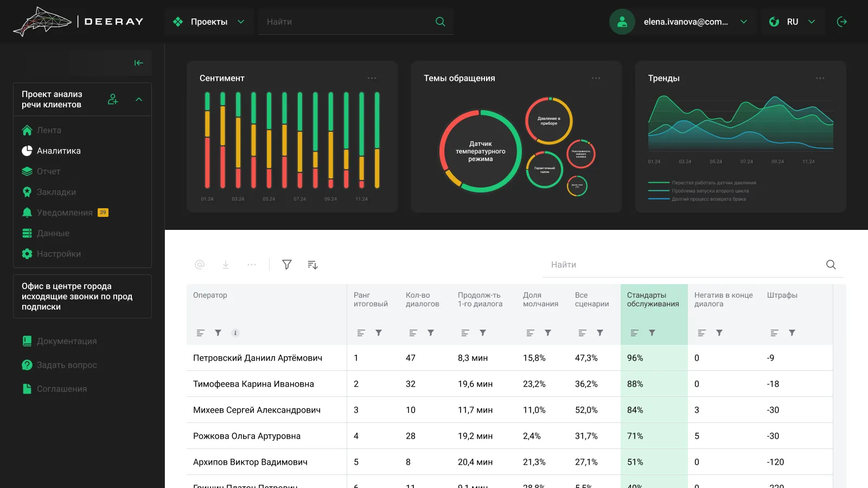Screen dimensions: 868x488
Task: Click the table Найти search field
Action: tap(684, 265)
